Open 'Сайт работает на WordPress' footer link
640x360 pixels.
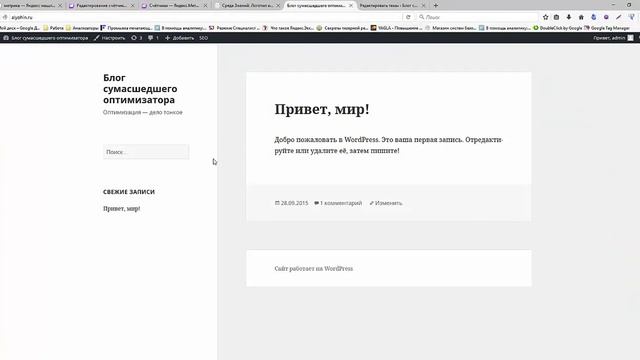click(x=313, y=269)
